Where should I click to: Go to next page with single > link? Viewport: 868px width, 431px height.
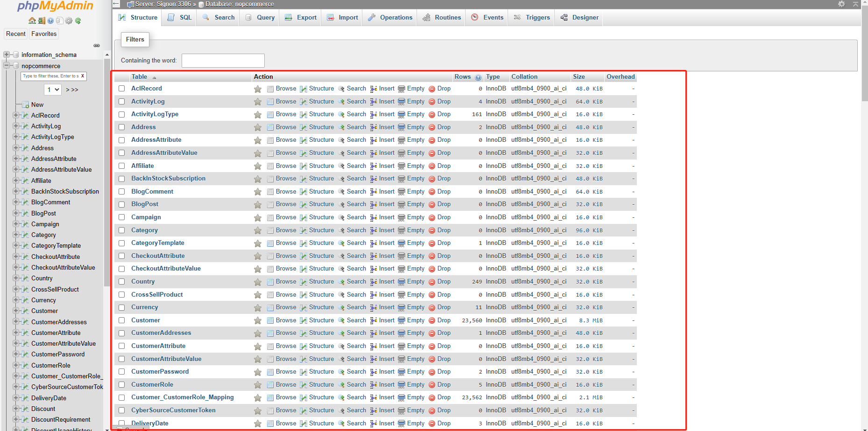[68, 90]
